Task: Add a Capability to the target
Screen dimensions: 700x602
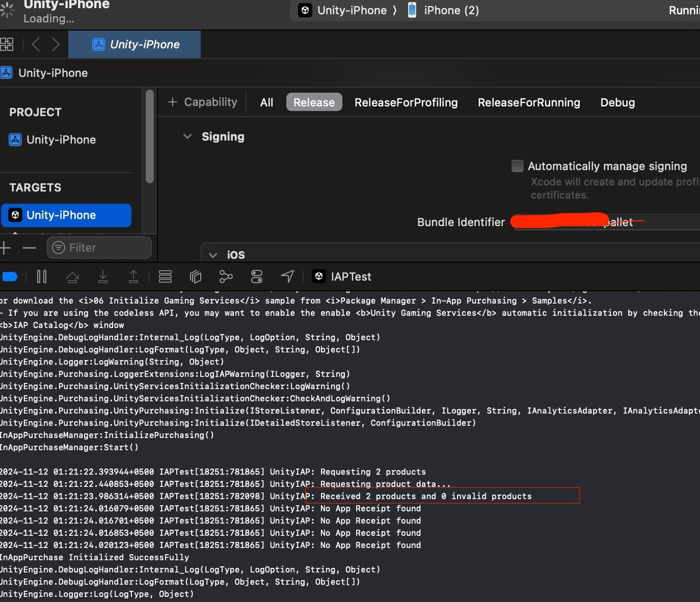Action: pyautogui.click(x=202, y=102)
